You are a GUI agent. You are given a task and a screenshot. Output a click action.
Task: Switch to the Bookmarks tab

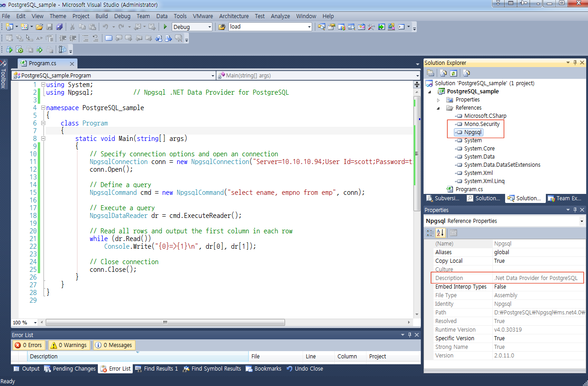tap(264, 369)
